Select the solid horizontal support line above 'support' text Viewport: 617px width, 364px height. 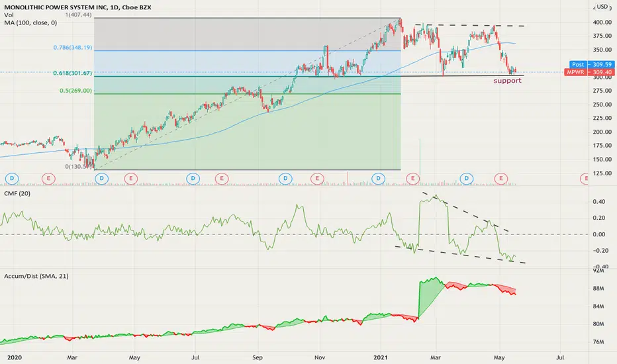(416, 75)
